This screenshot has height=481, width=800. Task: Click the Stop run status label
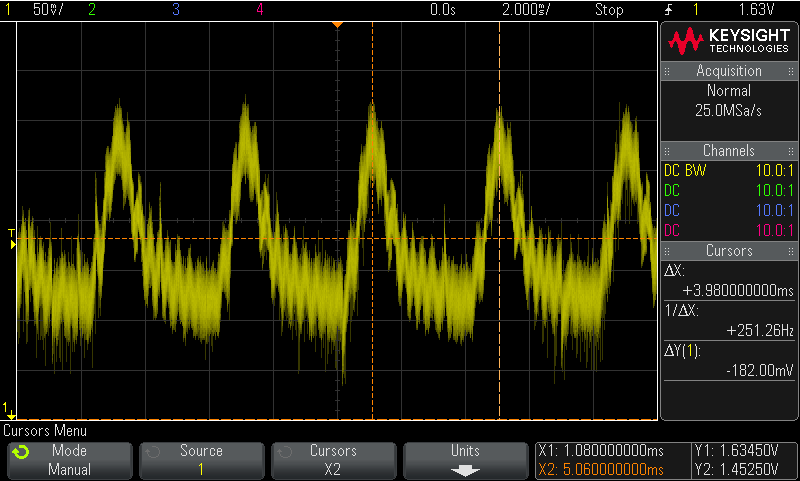pos(609,10)
